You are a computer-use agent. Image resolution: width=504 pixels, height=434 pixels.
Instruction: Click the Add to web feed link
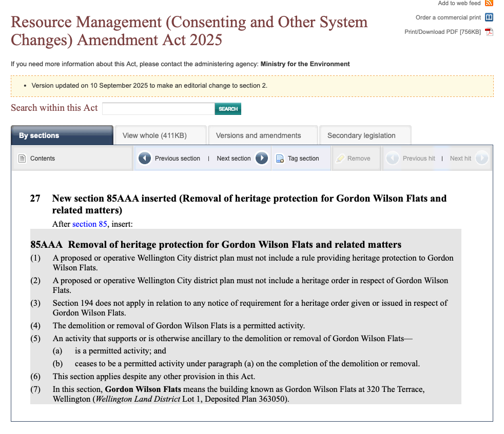tap(459, 3)
